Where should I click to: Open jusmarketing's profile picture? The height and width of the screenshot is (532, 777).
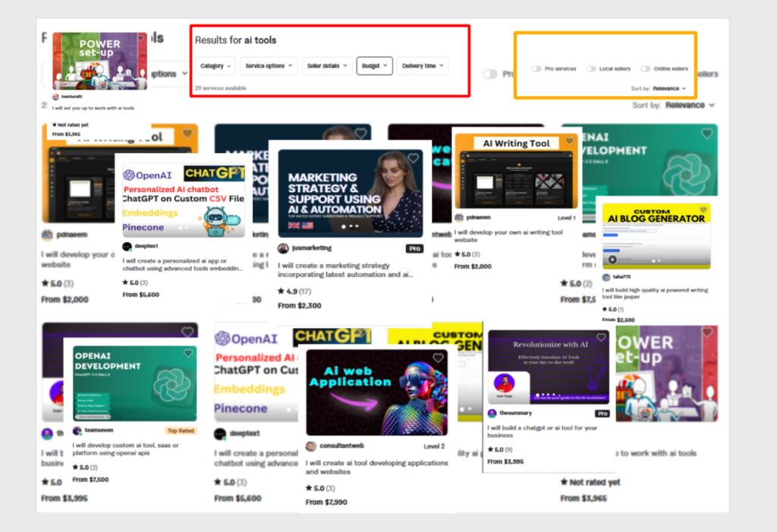point(284,248)
